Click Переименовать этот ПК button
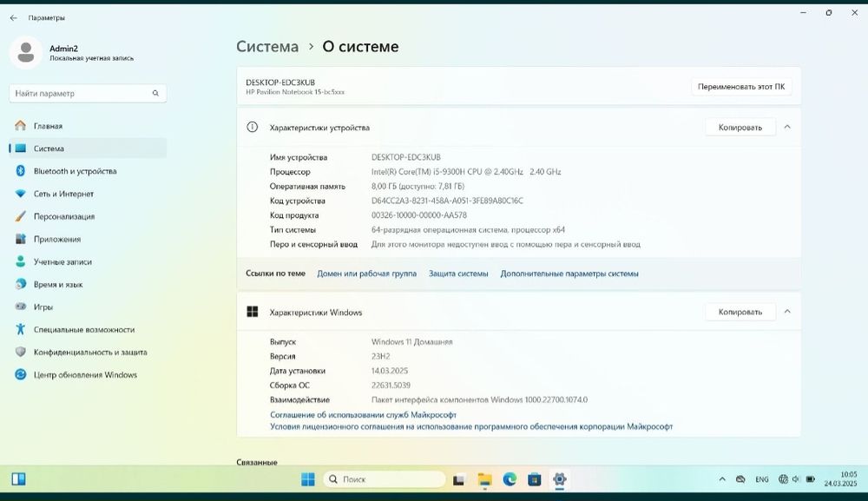Viewport: 868px width, 501px height. (x=741, y=86)
